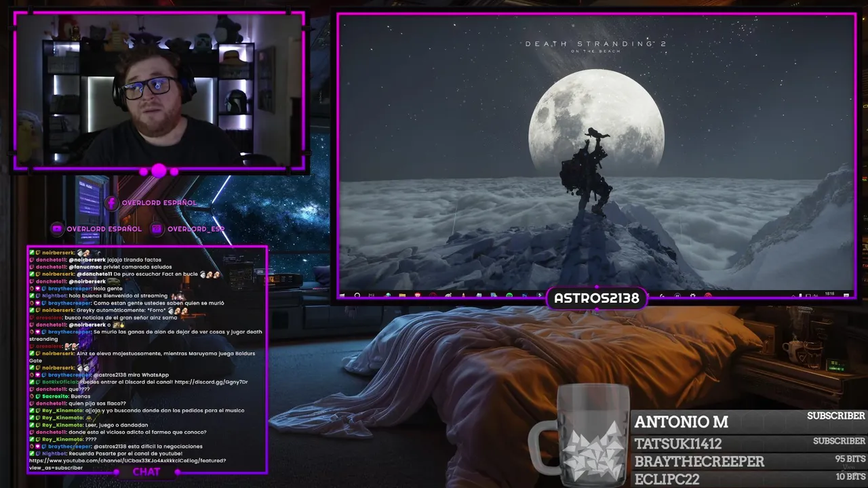Click the glass mug tip jar graphic

[x=579, y=434]
